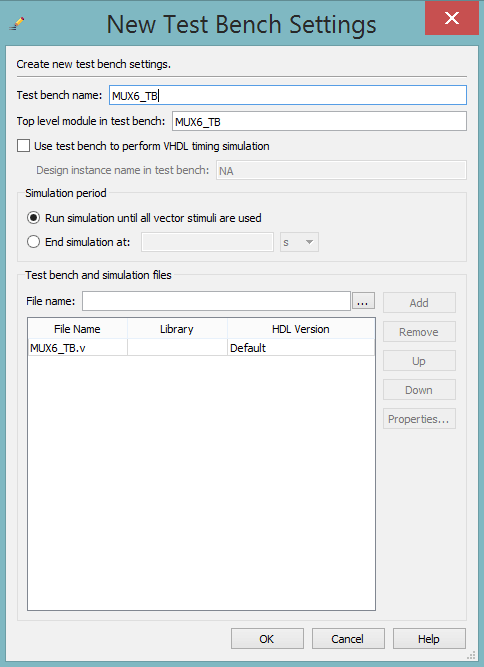The image size is (484, 667).
Task: Click the Down button
Action: pyautogui.click(x=419, y=390)
